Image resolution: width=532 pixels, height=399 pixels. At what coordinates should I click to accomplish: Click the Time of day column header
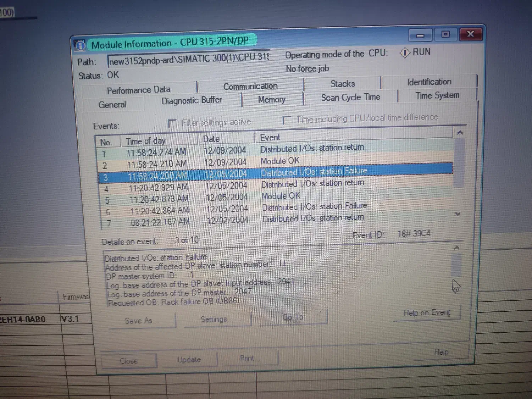pyautogui.click(x=159, y=140)
